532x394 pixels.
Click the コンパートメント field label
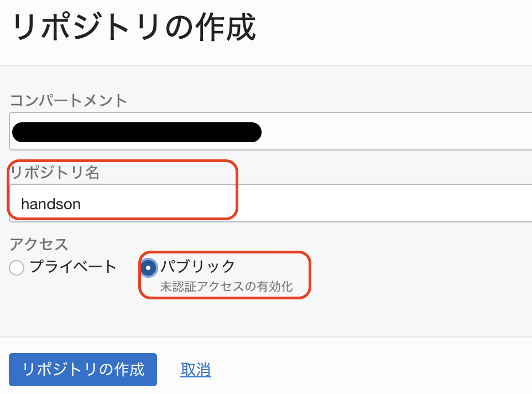(69, 101)
